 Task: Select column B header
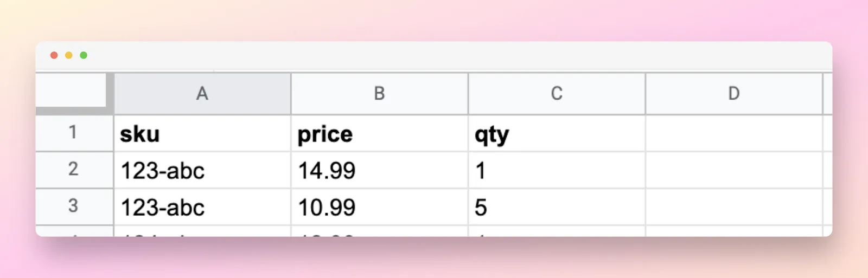point(380,93)
